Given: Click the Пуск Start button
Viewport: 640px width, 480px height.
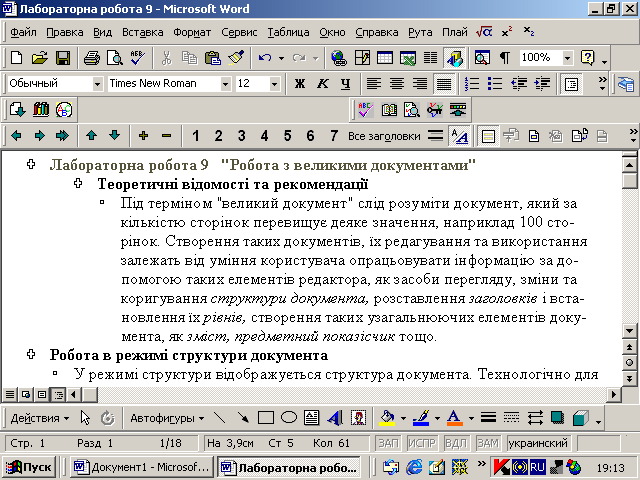Looking at the screenshot, I should (30, 467).
